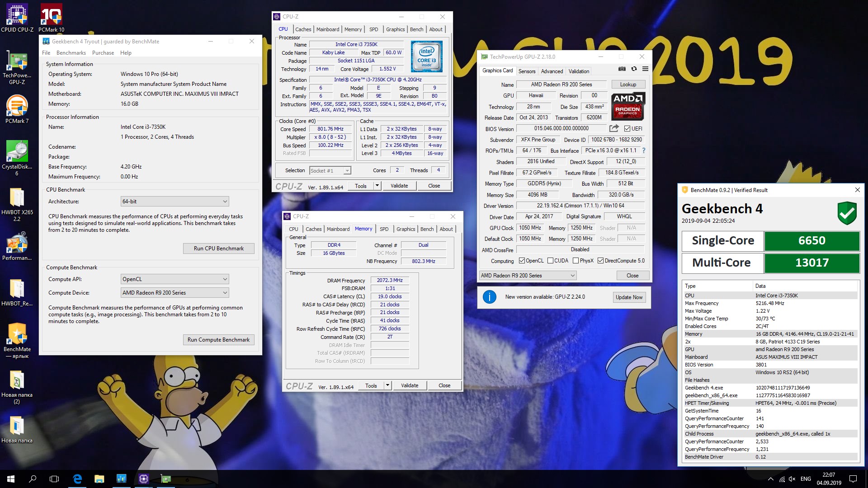Open Bench tab in lower CPU-Z
The height and width of the screenshot is (488, 868).
(x=427, y=229)
